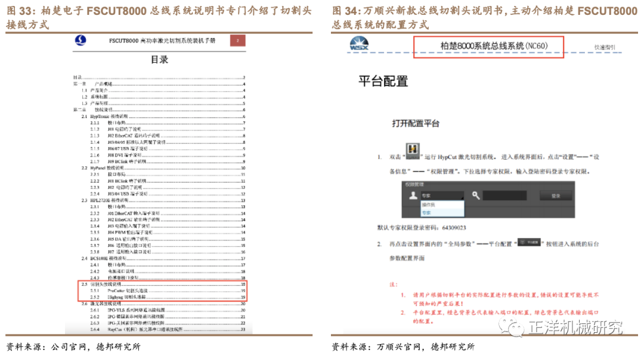644x356 pixels.
Task: Click 资料来源:万顺兴官网 source line
Action: pos(403,347)
